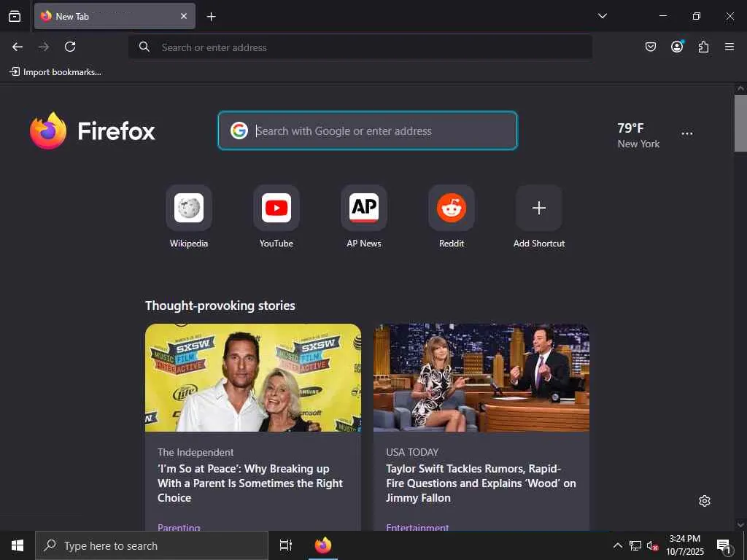Screen dimensions: 747x560
Task: Expand the List all tabs chevron
Action: (602, 16)
